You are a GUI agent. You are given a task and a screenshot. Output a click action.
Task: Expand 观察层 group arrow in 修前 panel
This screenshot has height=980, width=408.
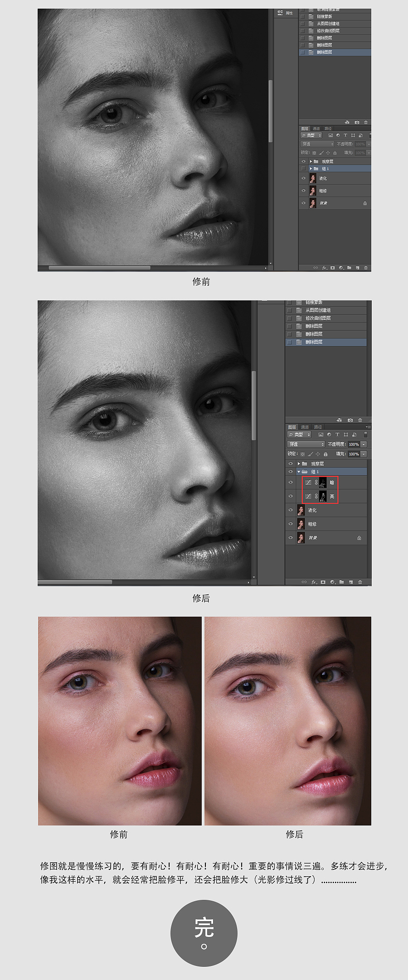click(311, 161)
